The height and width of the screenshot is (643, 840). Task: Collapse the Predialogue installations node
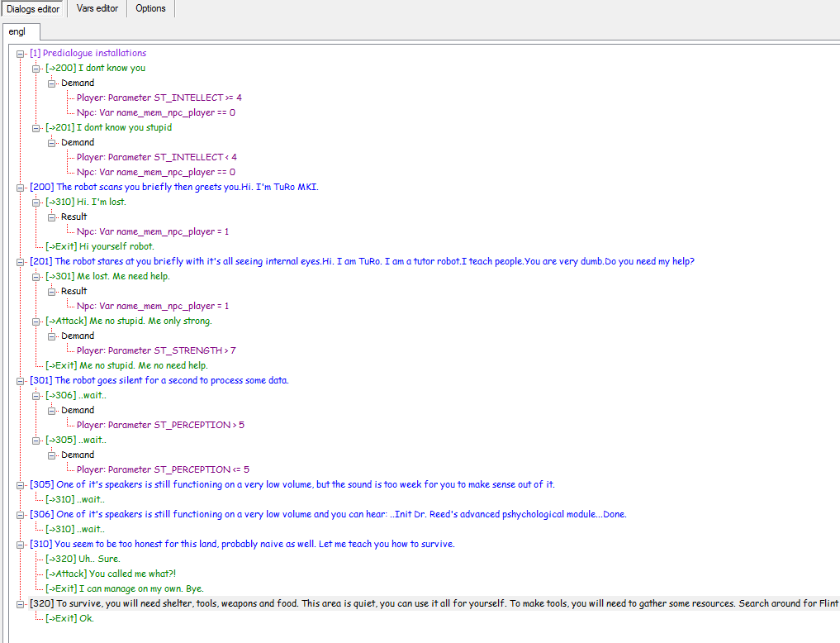[x=21, y=54]
